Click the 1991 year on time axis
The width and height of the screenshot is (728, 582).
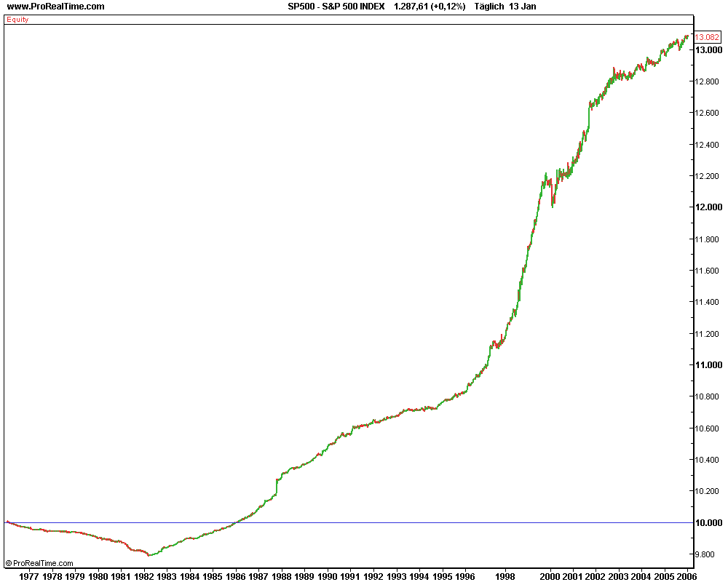click(351, 577)
